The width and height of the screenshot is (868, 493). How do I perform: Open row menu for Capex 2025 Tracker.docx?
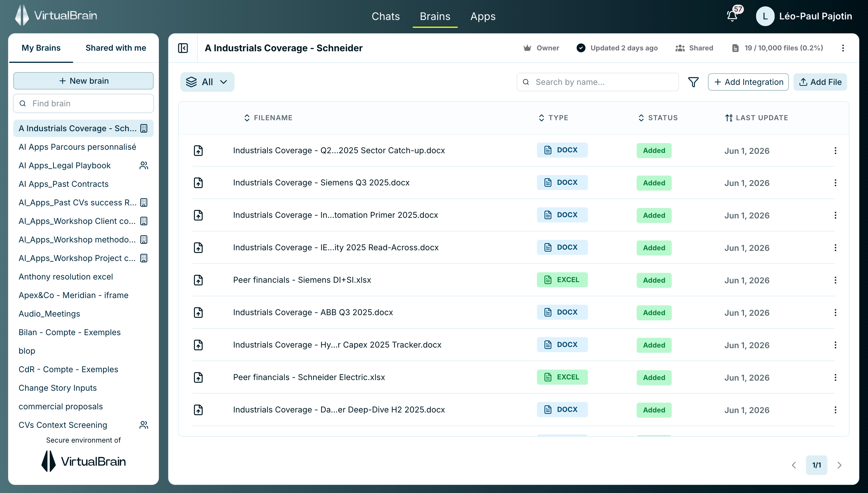836,345
